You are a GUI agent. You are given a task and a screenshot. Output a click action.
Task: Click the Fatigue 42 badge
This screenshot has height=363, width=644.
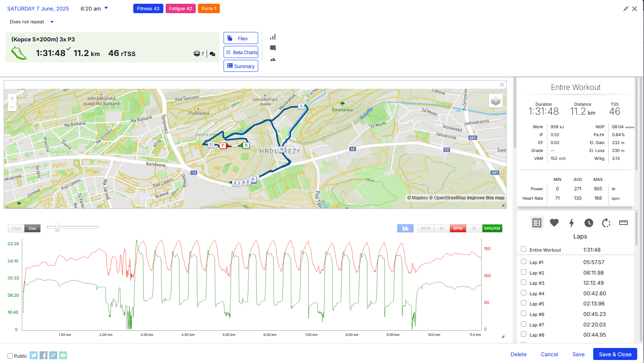click(x=180, y=9)
